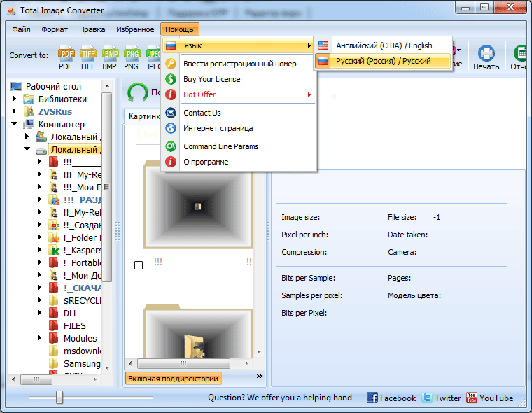532x413 pixels.
Task: Click the Рабочий стол desktop icon
Action: [16, 86]
